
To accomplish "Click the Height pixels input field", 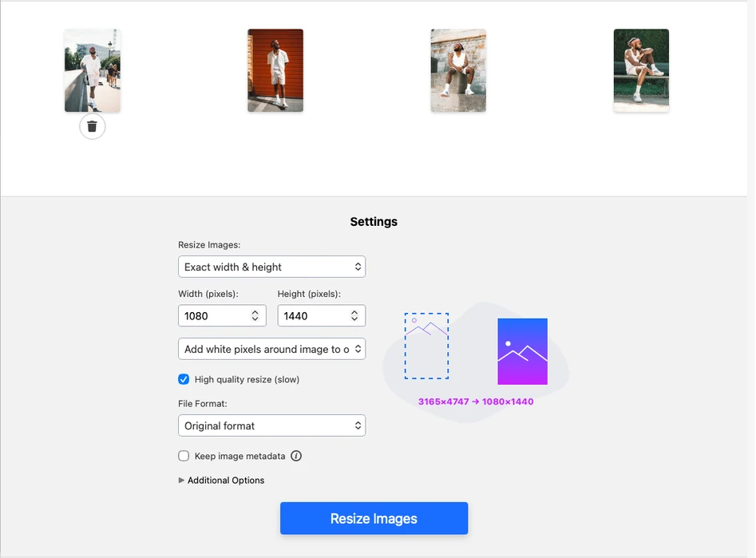I will (311, 316).
